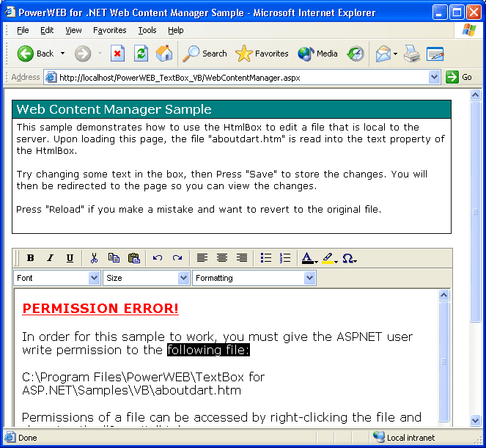
Task: Undo the last edit in HtmlBox
Action: pos(158,258)
